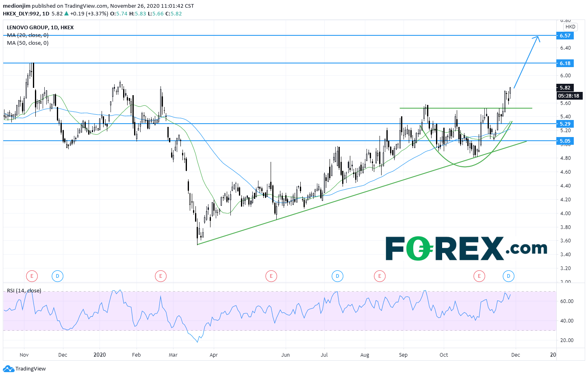Click the current price 5.82 label
588x377 pixels.
[x=565, y=88]
